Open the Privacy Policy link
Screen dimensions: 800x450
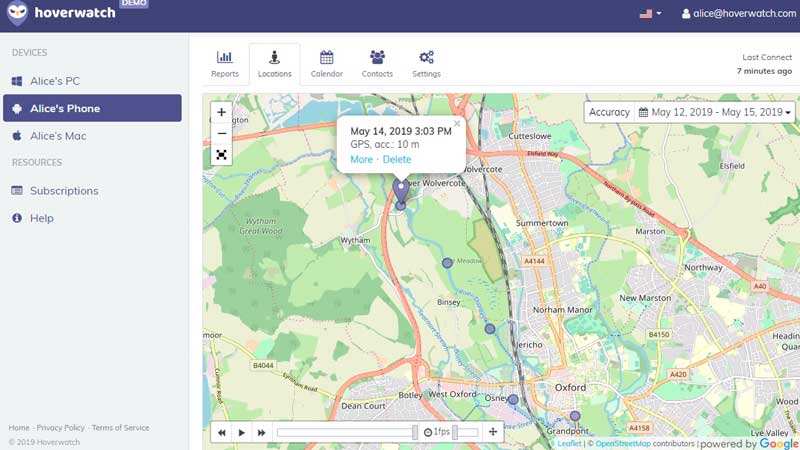coord(60,428)
